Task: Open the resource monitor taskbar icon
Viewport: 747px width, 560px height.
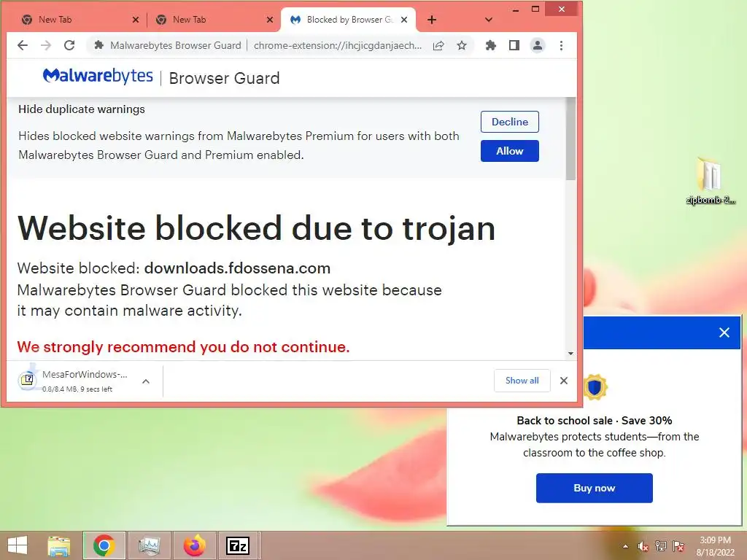Action: point(149,545)
